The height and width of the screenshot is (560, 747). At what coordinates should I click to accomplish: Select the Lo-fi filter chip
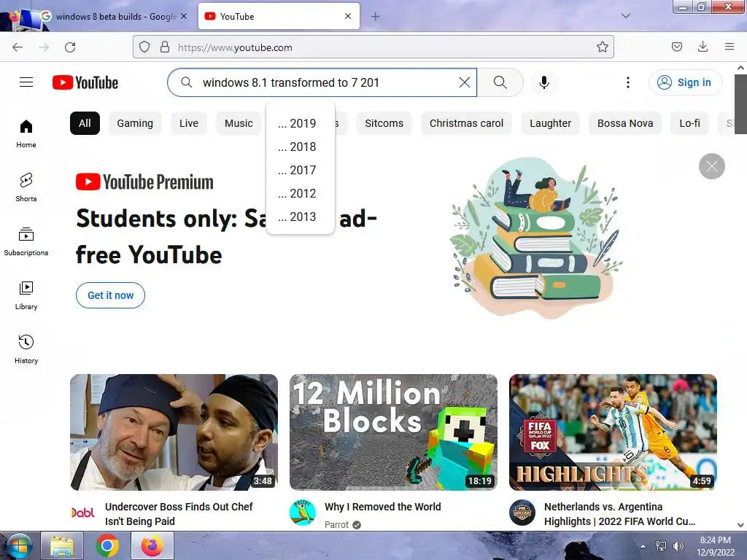(x=690, y=123)
